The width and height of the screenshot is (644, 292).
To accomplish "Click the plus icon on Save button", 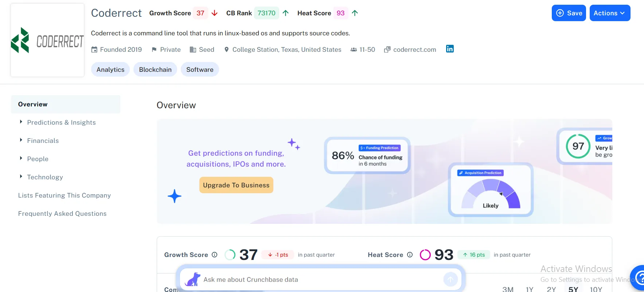I will [x=560, y=13].
